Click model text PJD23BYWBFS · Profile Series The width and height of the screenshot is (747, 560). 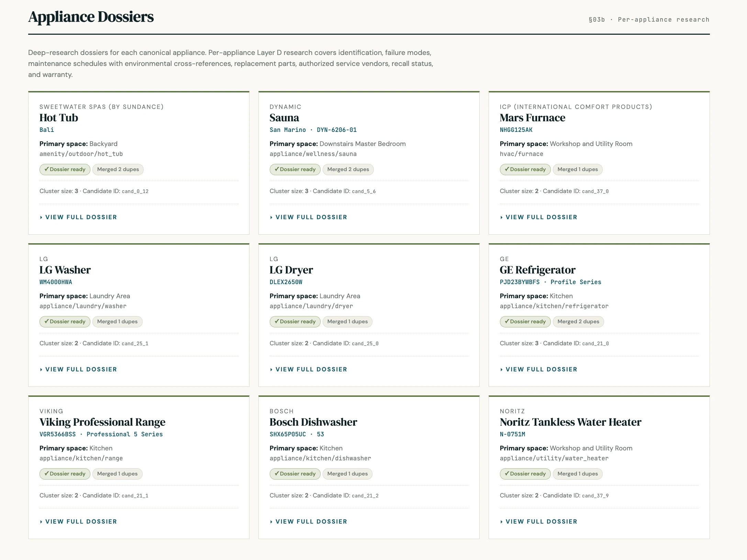550,282
